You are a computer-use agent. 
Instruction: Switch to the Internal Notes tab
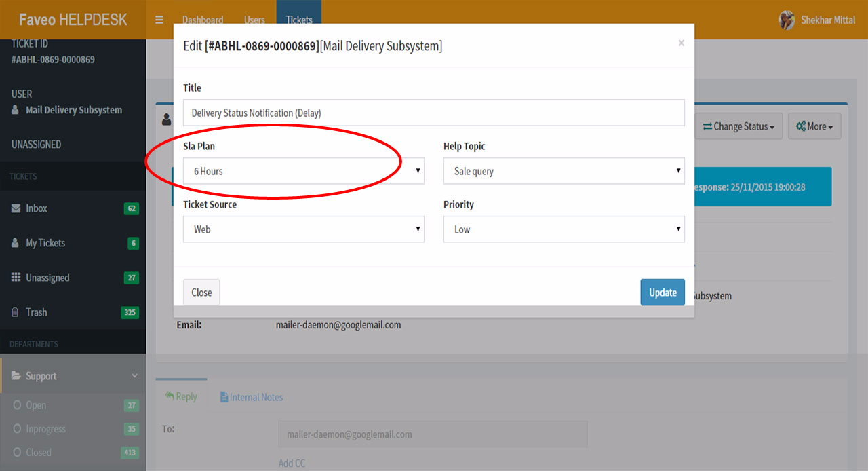[252, 397]
